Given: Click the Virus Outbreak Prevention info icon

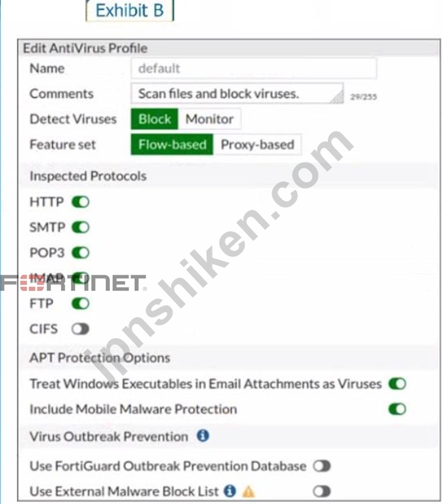Looking at the screenshot, I should 203,436.
